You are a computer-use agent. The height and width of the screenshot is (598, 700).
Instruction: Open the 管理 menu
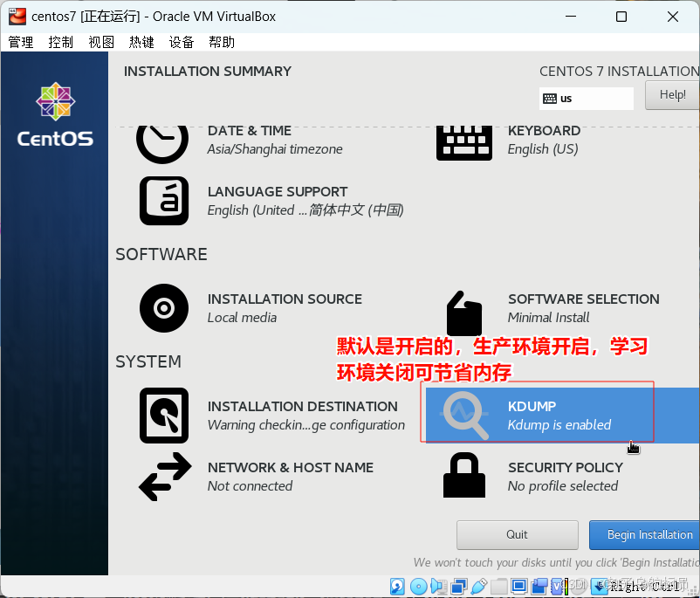pos(21,43)
